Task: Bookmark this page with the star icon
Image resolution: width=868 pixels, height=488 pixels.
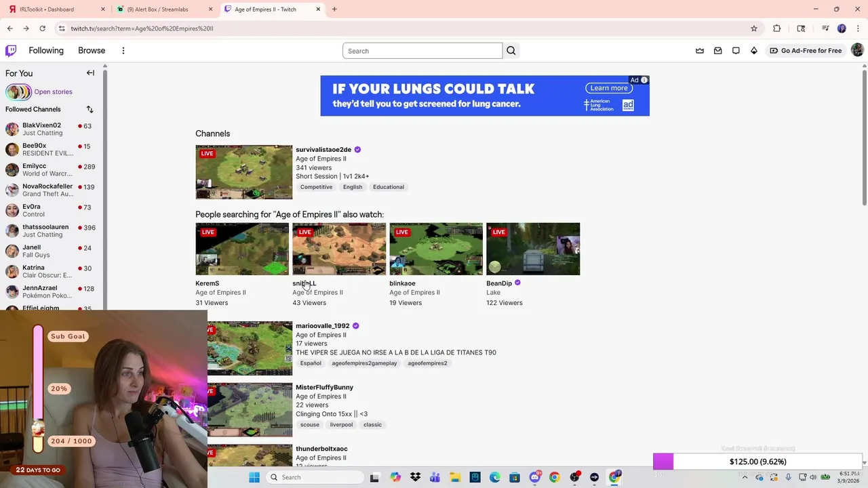Action: (753, 28)
